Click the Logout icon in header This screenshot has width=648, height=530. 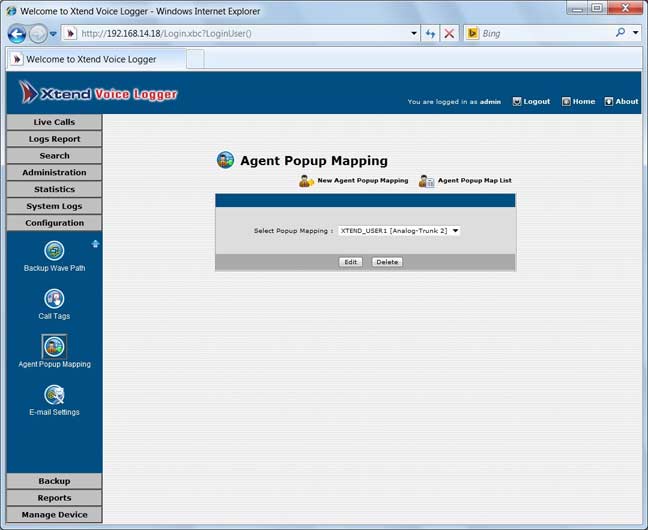click(x=517, y=101)
